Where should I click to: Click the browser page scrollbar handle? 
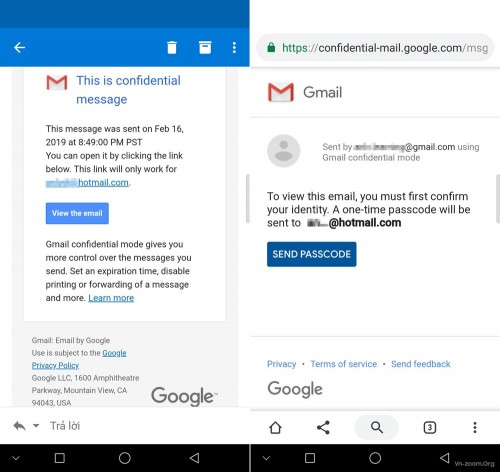coord(498,198)
